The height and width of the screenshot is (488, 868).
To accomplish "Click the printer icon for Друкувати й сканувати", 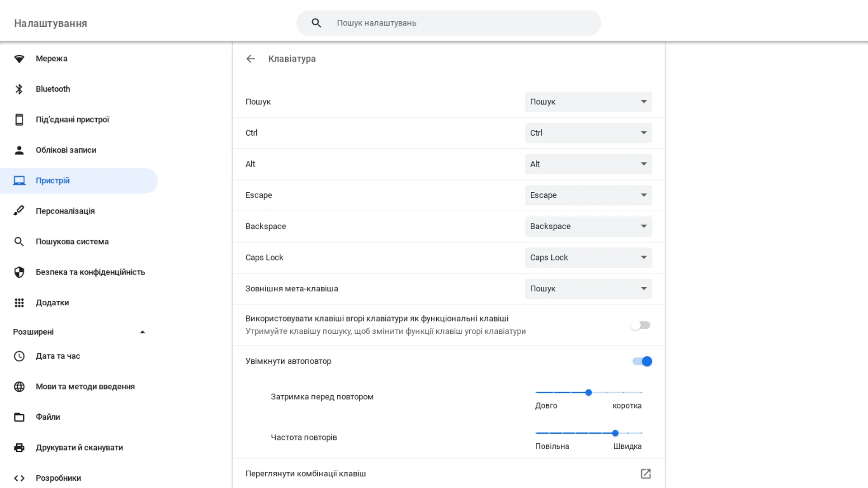I will [19, 448].
